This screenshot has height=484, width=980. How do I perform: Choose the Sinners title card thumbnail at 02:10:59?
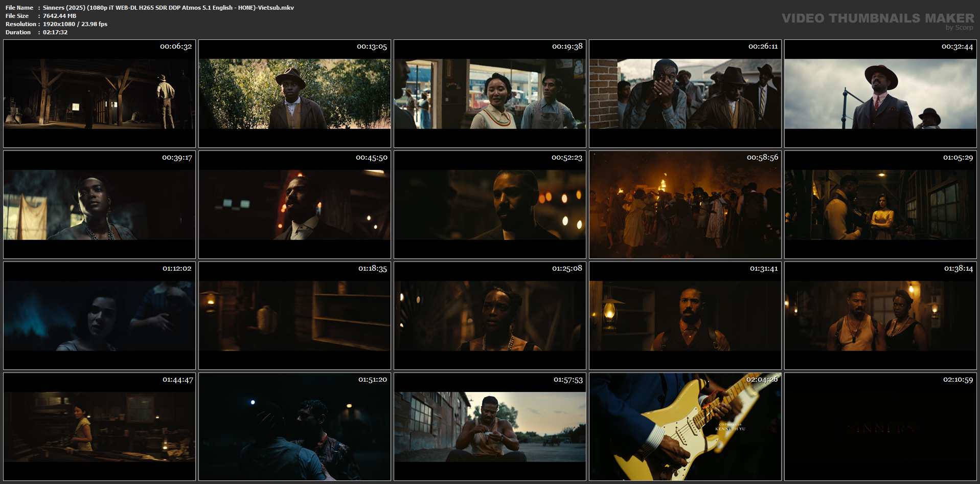(880, 427)
